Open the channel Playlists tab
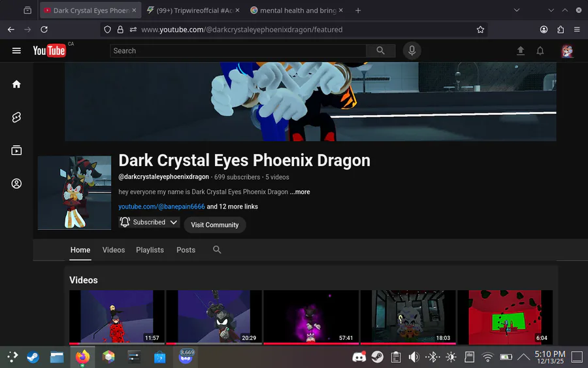This screenshot has width=588, height=368. [150, 250]
